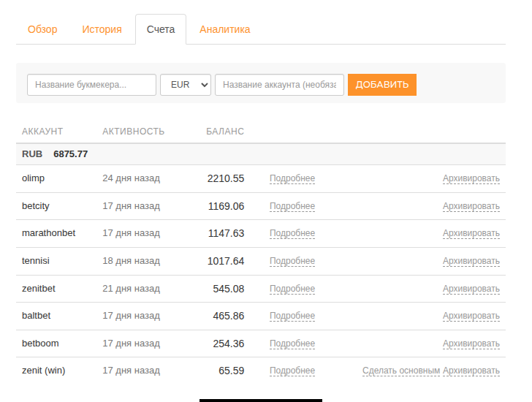Screen dimensions: 532x402
Task: Open Подробнее for marathonbet account
Action: click(x=292, y=233)
